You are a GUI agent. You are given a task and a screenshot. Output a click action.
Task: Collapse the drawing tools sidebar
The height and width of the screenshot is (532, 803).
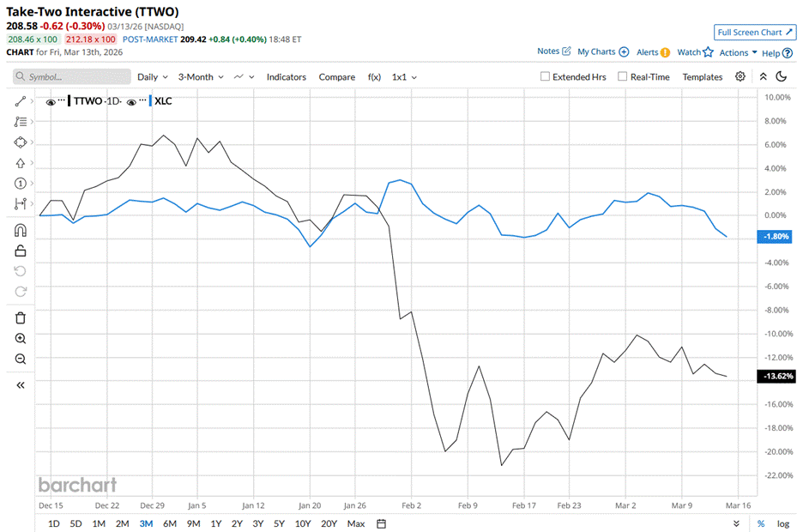[x=21, y=385]
